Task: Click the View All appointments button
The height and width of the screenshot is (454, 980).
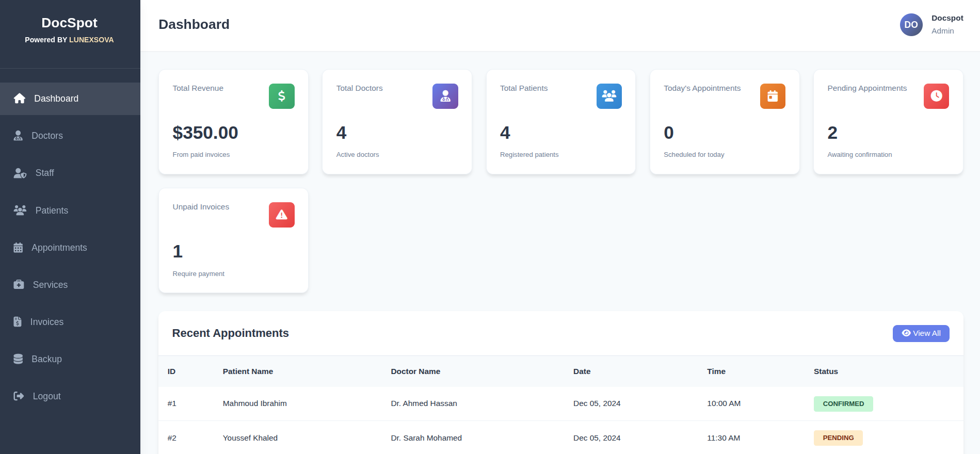Action: 921,333
